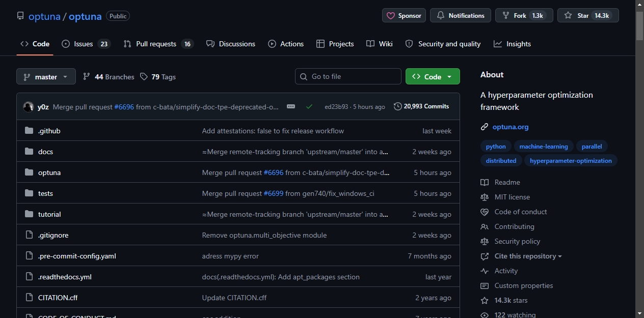Viewport: 644px width, 318px height.
Task: Visit the optuna.org website link
Action: coord(511,127)
